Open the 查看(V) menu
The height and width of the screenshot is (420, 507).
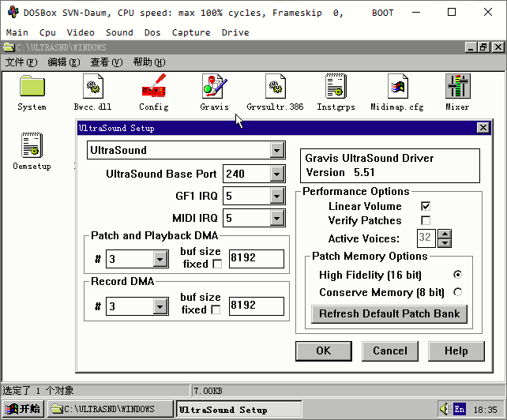[x=107, y=62]
